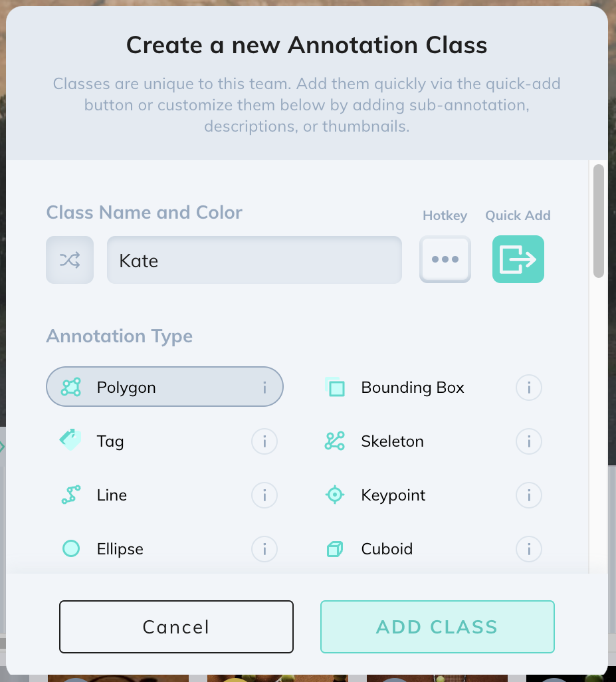This screenshot has height=682, width=616.
Task: Select the Keypoint annotation icon
Action: [335, 494]
